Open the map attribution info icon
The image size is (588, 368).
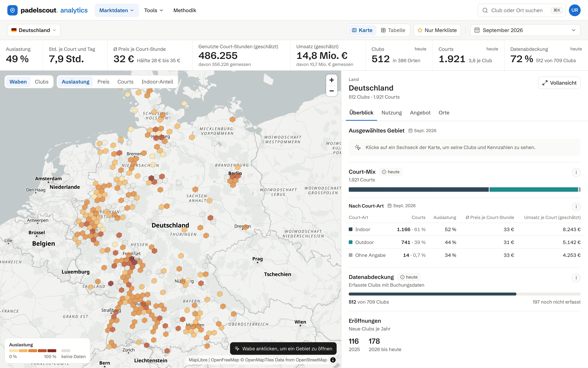coord(333,360)
